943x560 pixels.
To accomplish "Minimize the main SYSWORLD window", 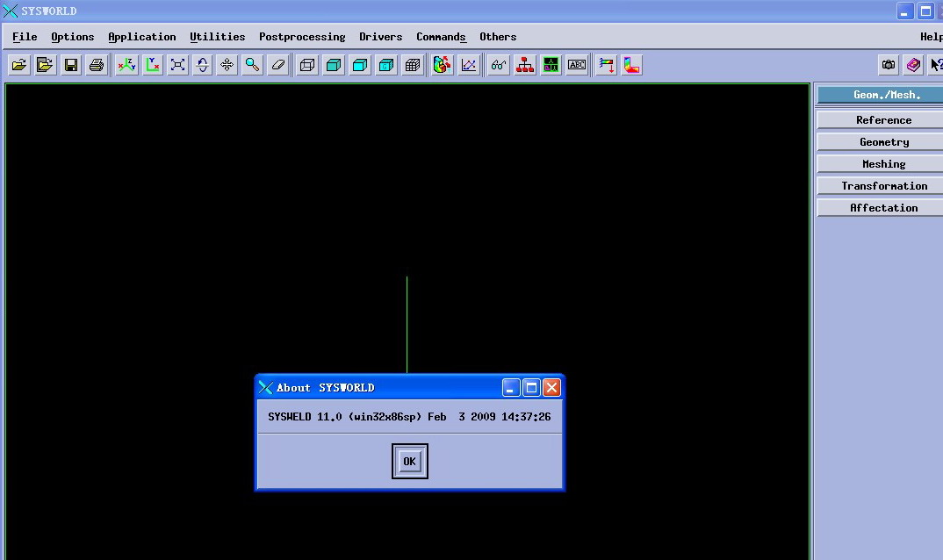I will (x=905, y=11).
